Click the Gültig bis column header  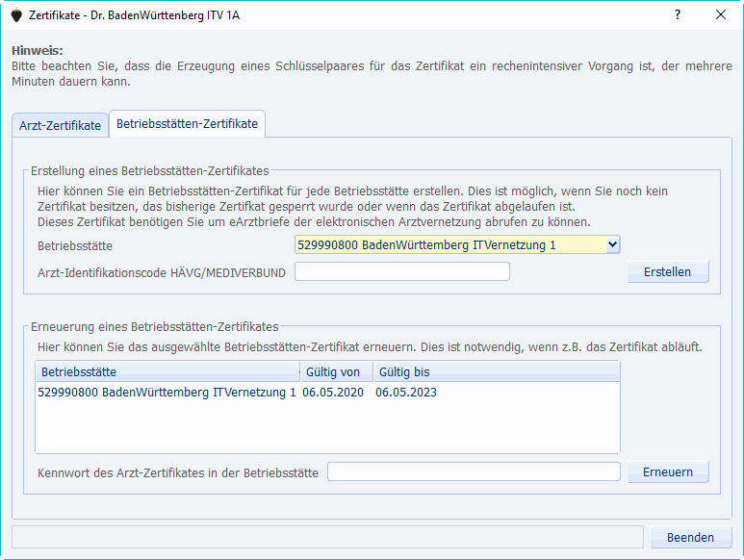[x=497, y=371]
